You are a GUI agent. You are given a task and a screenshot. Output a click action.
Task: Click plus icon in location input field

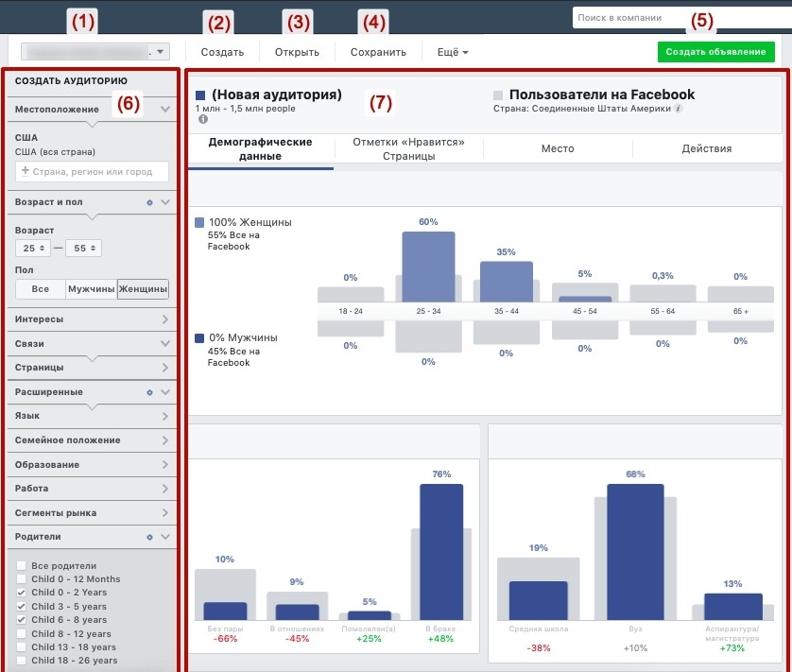coord(25,171)
